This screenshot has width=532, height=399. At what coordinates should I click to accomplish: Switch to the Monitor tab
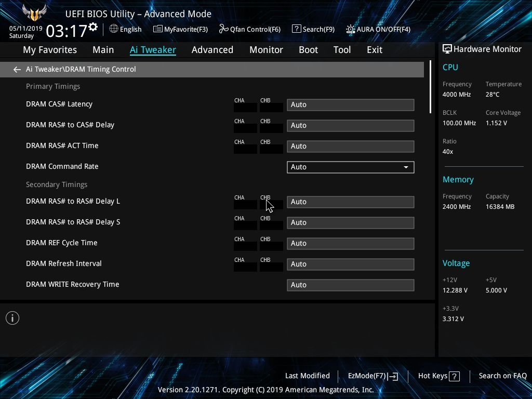266,50
